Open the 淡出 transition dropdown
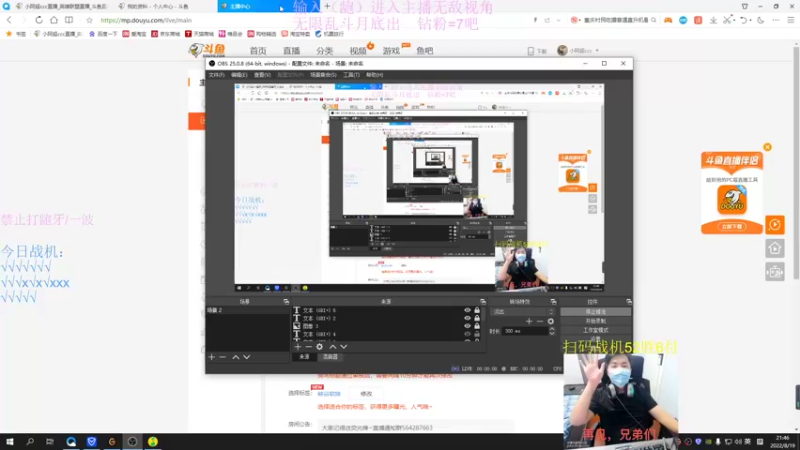Screen dimensions: 800x450 pos(522,312)
